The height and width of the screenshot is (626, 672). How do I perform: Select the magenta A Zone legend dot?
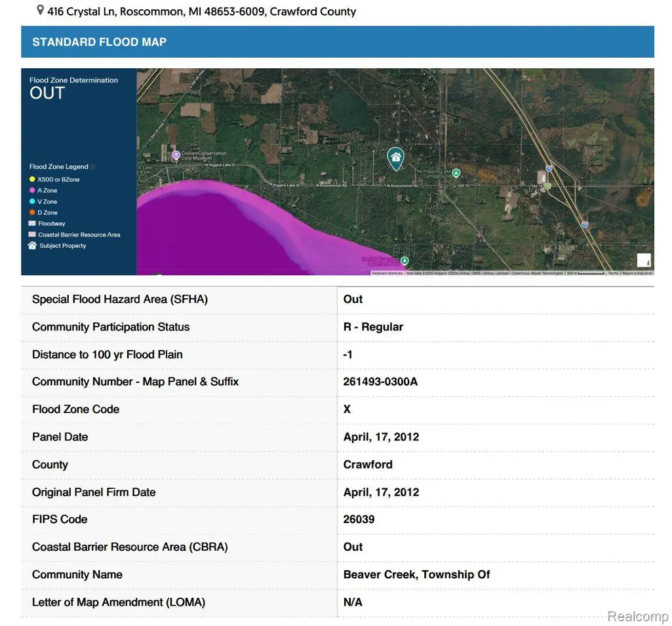coord(32,190)
